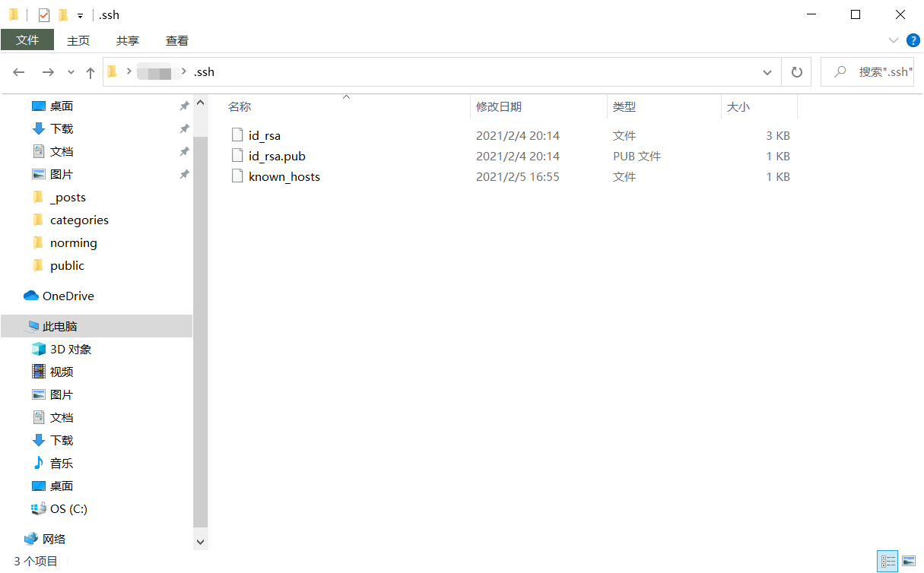Go up one folder level arrow
Screen dimensions: 924x573
[x=90, y=72]
